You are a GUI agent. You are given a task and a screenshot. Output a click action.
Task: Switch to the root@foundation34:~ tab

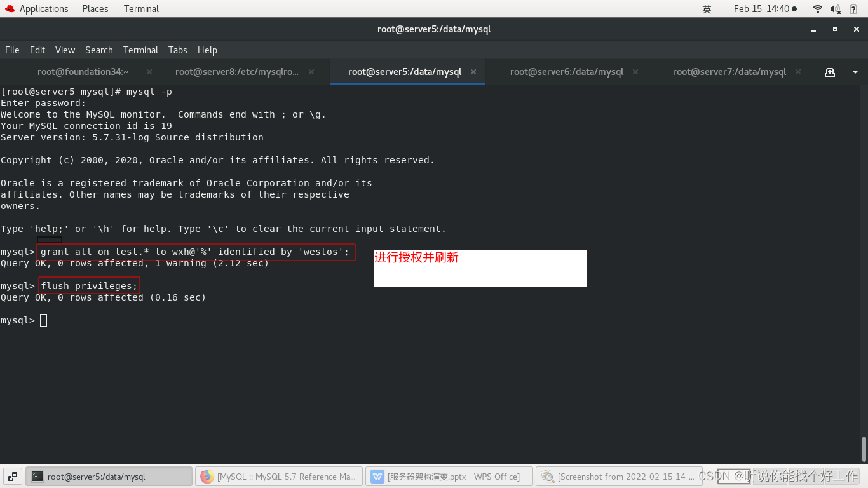pyautogui.click(x=83, y=72)
